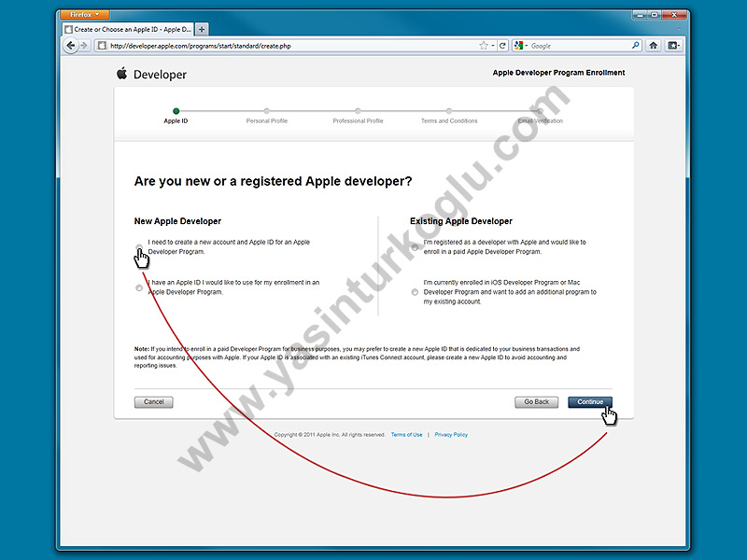Open the Google search engine selector
This screenshot has width=747, height=560.
coord(520,46)
